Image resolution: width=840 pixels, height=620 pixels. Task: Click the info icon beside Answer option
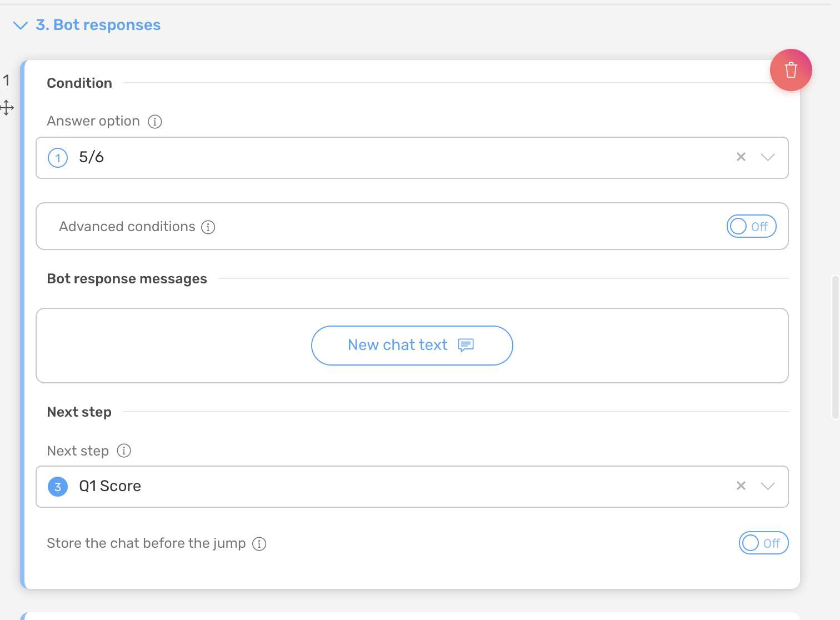point(154,122)
